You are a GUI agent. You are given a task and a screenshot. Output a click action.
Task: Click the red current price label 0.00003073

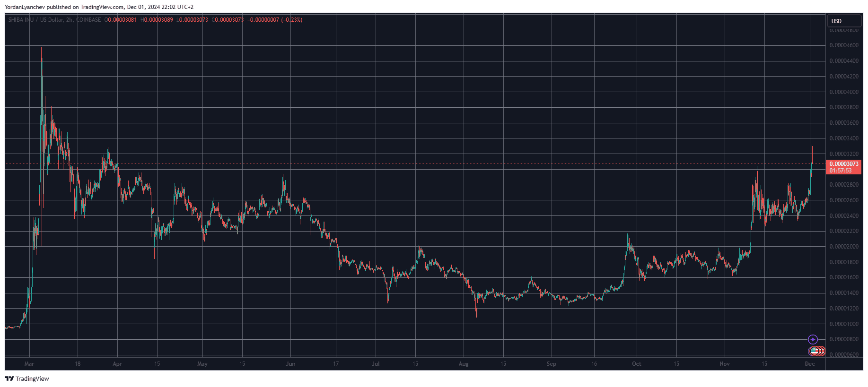(844, 164)
